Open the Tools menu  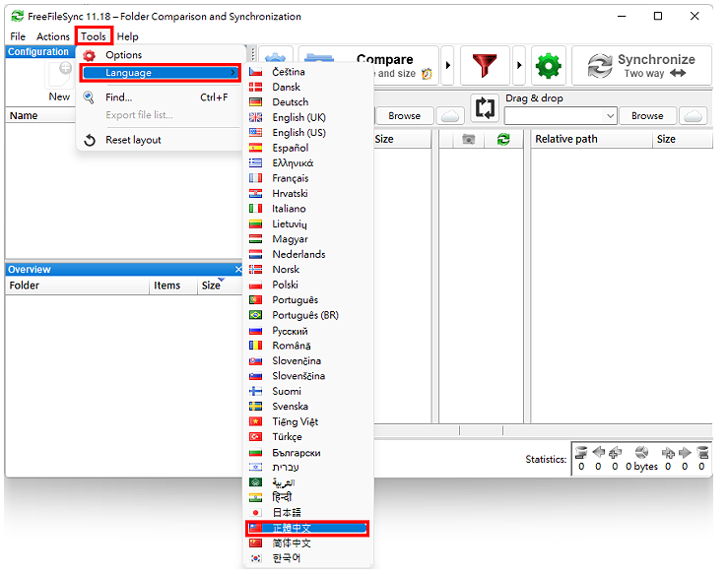tap(94, 36)
